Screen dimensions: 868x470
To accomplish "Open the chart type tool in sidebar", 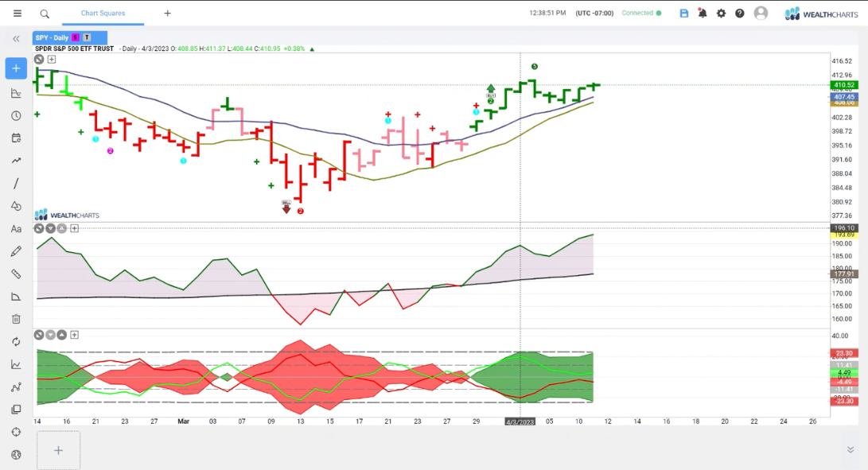I will pyautogui.click(x=16, y=93).
